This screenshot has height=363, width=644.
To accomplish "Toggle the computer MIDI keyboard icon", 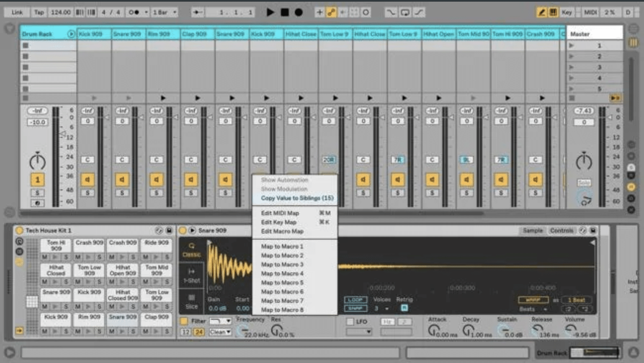I will coord(553,12).
